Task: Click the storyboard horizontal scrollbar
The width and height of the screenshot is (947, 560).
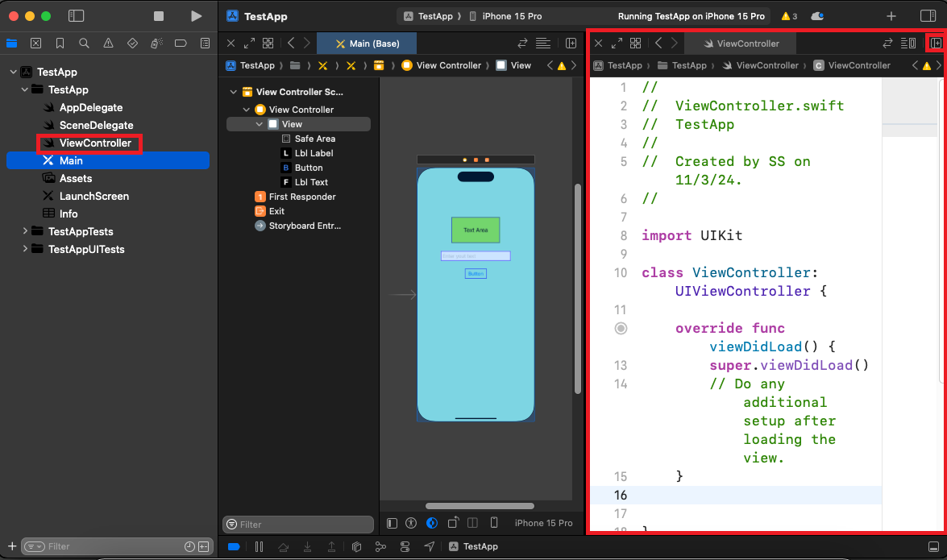Action: 479,506
